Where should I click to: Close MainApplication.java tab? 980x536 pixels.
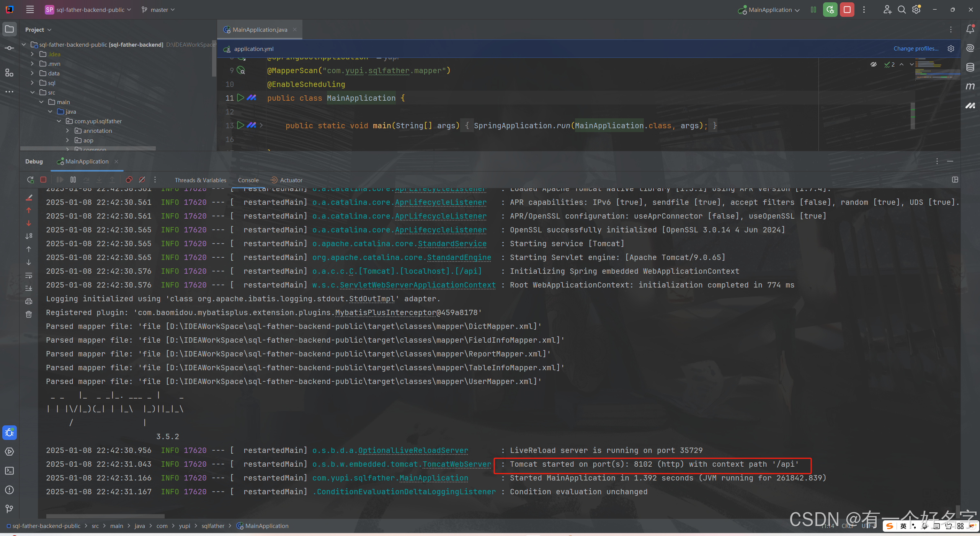click(295, 29)
